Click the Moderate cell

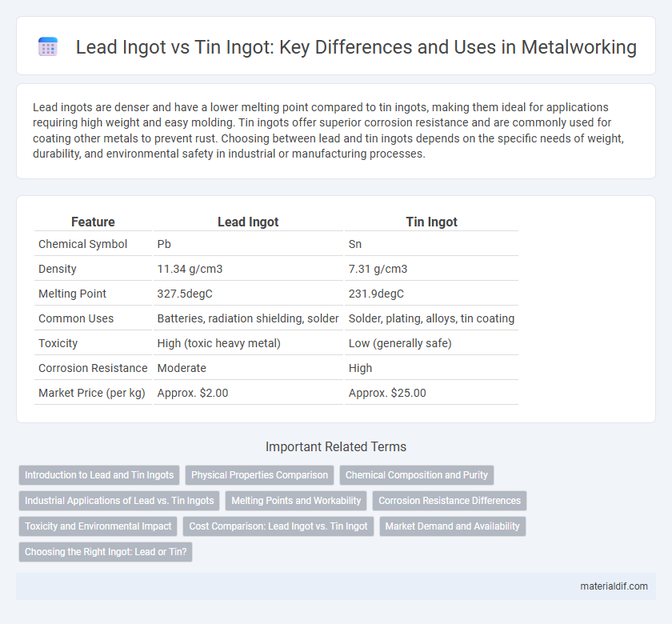pos(182,369)
